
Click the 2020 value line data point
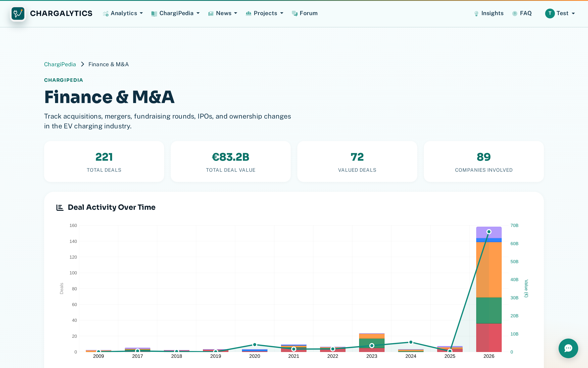255,345
